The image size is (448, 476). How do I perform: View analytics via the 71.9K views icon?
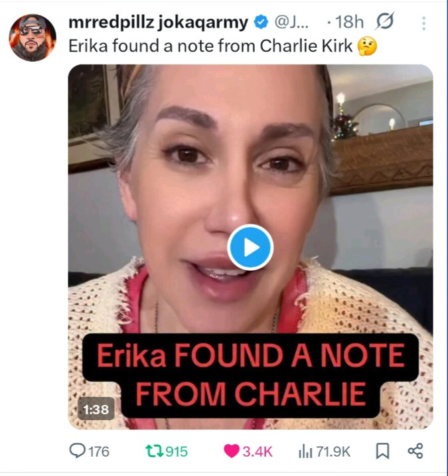tap(305, 451)
